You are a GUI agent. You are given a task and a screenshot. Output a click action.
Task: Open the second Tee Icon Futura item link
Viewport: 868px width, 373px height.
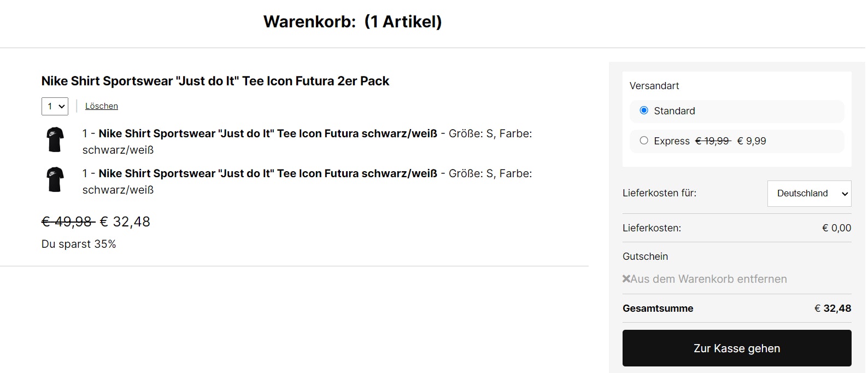click(267, 173)
